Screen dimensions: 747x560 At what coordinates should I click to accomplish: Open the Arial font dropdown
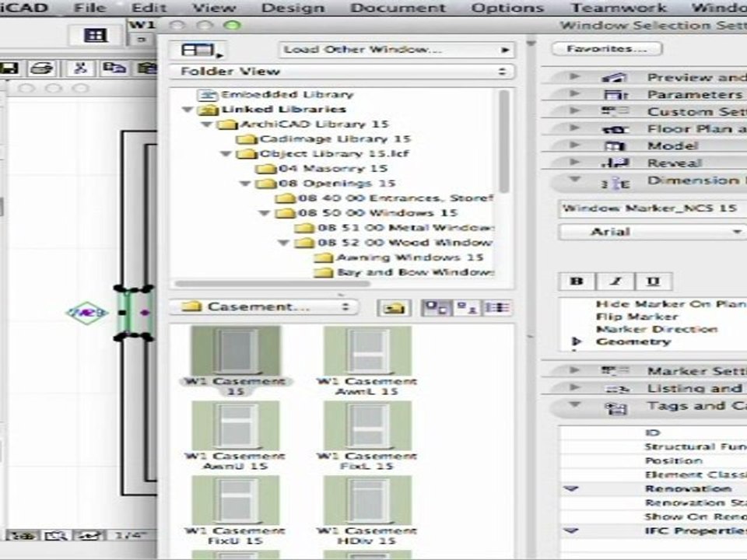coord(653,232)
